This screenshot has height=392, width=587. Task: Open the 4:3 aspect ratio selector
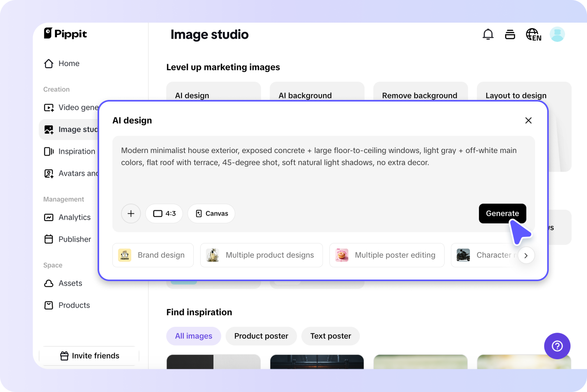(x=164, y=214)
